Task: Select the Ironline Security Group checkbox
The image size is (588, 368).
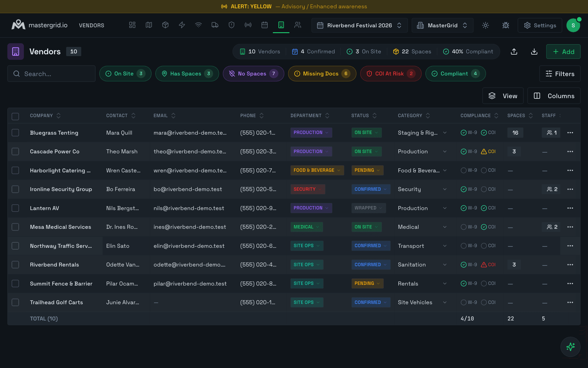Action: pos(15,189)
